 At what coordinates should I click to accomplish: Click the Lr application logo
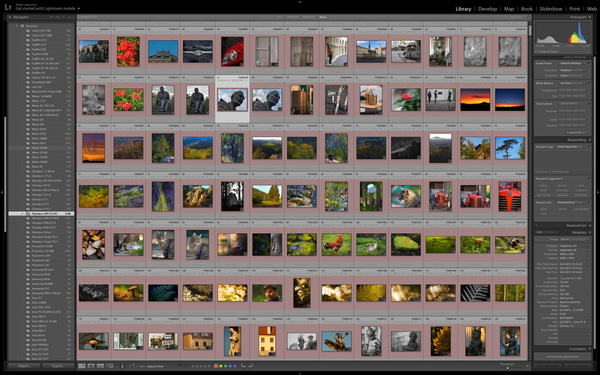[8, 7]
